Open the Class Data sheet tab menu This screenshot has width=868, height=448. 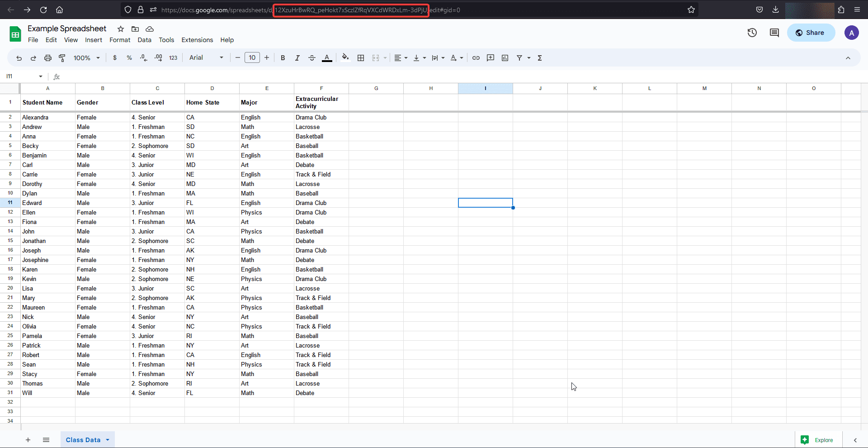(x=107, y=439)
